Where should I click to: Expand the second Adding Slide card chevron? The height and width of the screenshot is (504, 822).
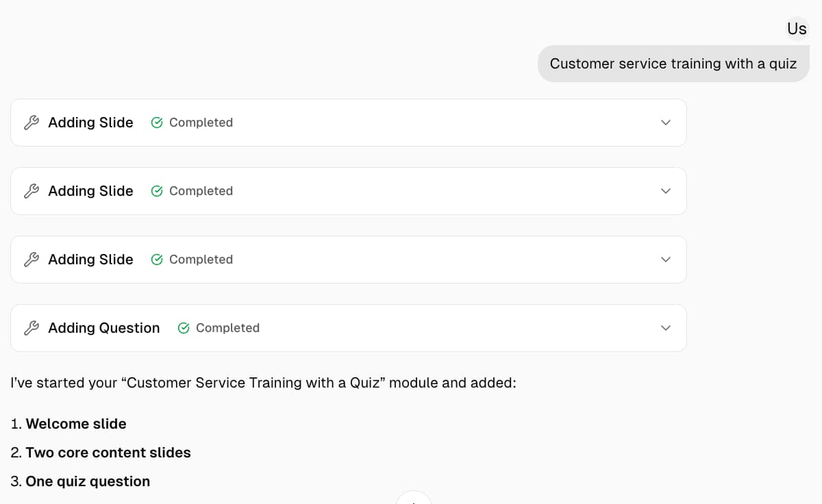coord(665,191)
